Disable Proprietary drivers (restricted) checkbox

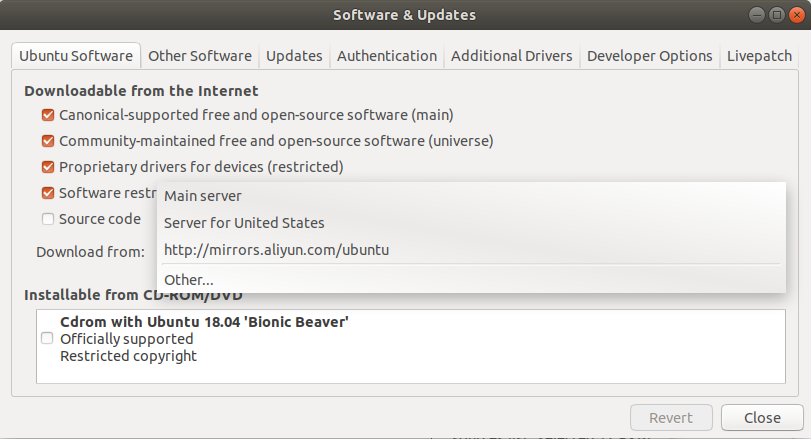pos(48,167)
